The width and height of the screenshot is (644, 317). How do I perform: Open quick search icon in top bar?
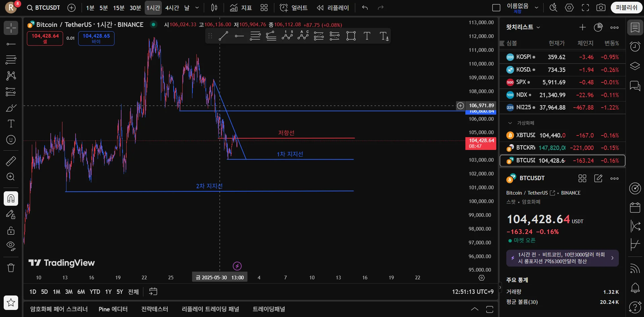pos(553,8)
